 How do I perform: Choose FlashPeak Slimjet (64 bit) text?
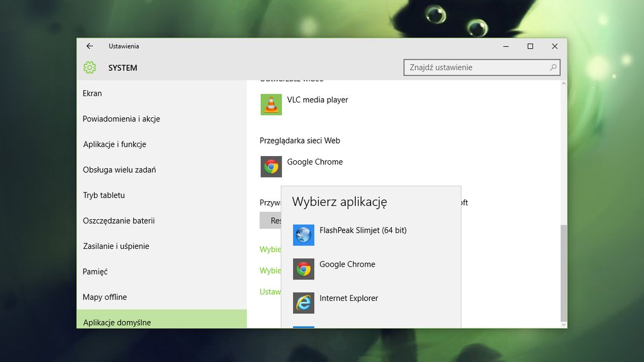(x=363, y=231)
